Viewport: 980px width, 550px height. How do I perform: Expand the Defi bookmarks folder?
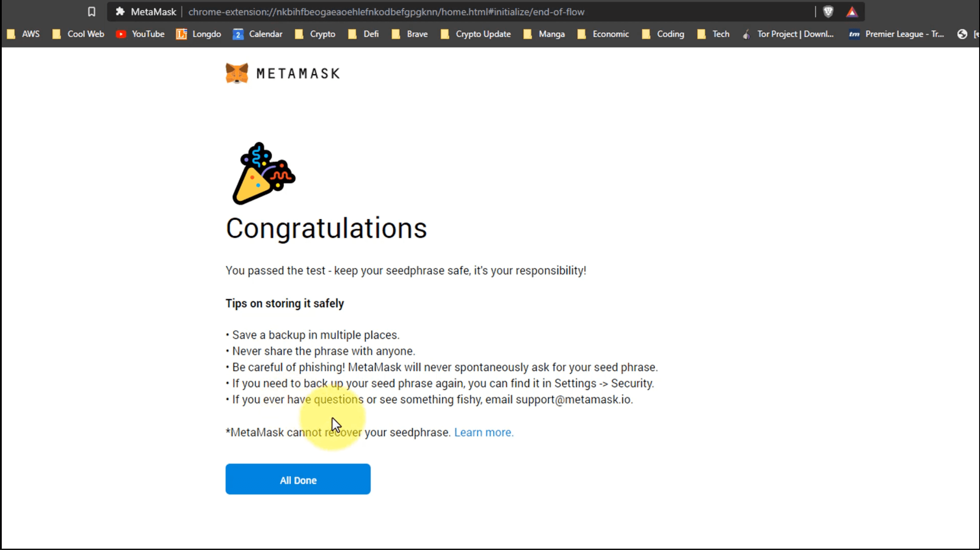click(363, 34)
